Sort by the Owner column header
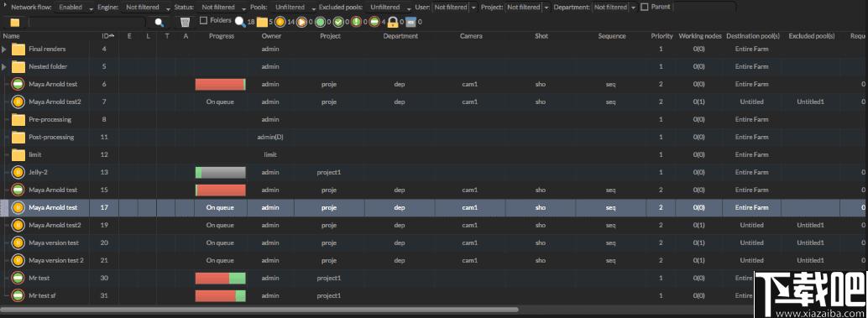 pyautogui.click(x=270, y=36)
